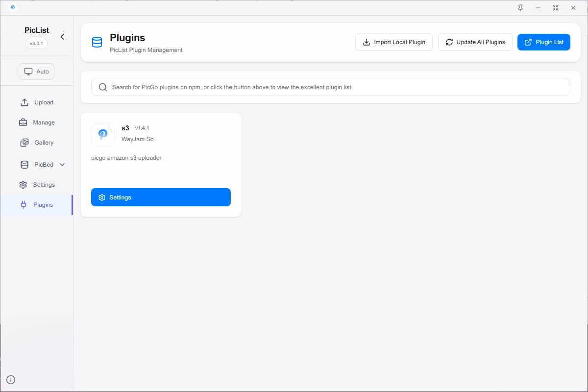Open the Plugin List link button
This screenshot has height=392, width=588.
click(x=544, y=42)
